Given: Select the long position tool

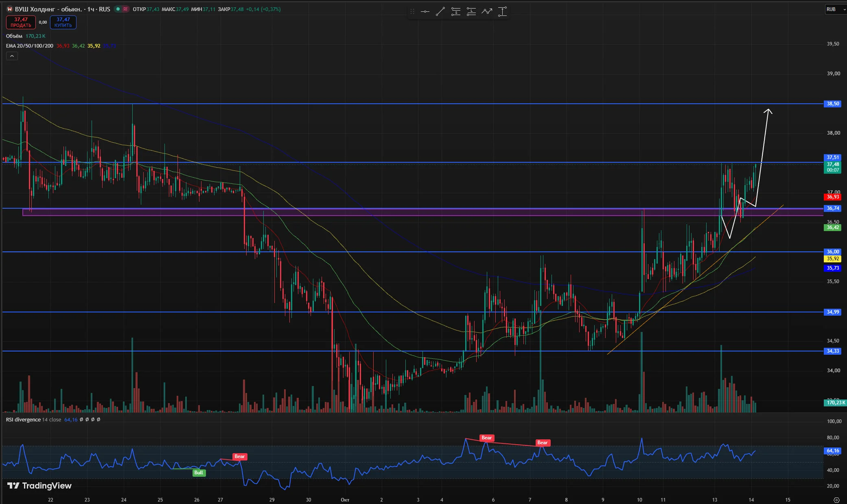Looking at the screenshot, I should pos(471,12).
